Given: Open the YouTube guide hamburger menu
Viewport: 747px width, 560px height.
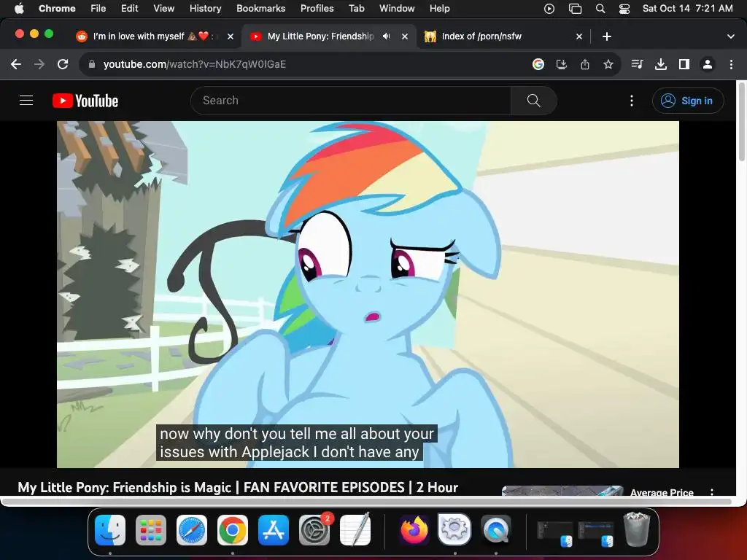Looking at the screenshot, I should point(26,101).
